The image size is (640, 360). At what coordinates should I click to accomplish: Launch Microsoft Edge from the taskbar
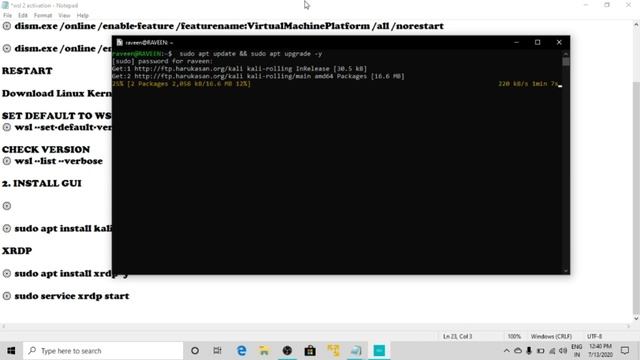241,351
